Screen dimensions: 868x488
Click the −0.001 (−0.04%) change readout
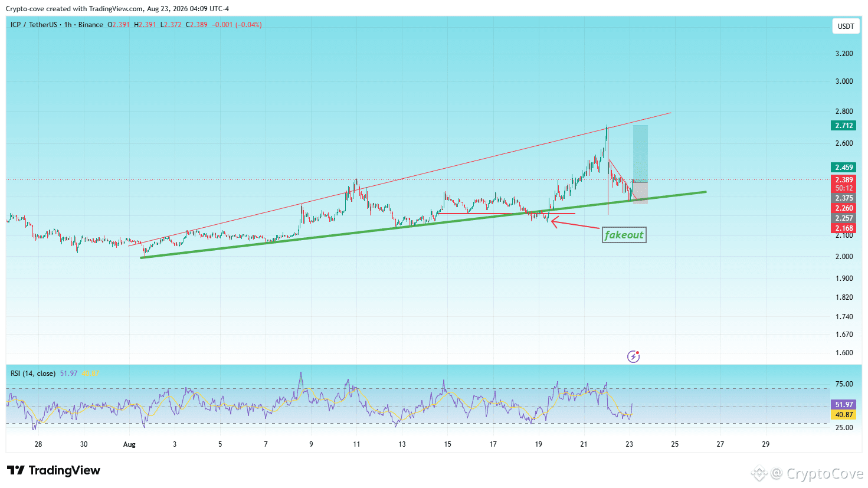coord(237,25)
